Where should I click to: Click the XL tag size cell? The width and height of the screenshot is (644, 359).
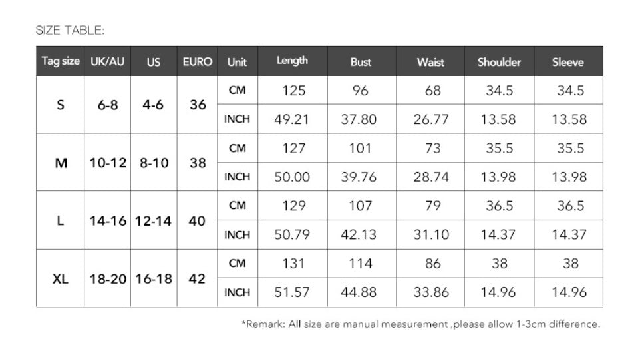click(x=61, y=278)
